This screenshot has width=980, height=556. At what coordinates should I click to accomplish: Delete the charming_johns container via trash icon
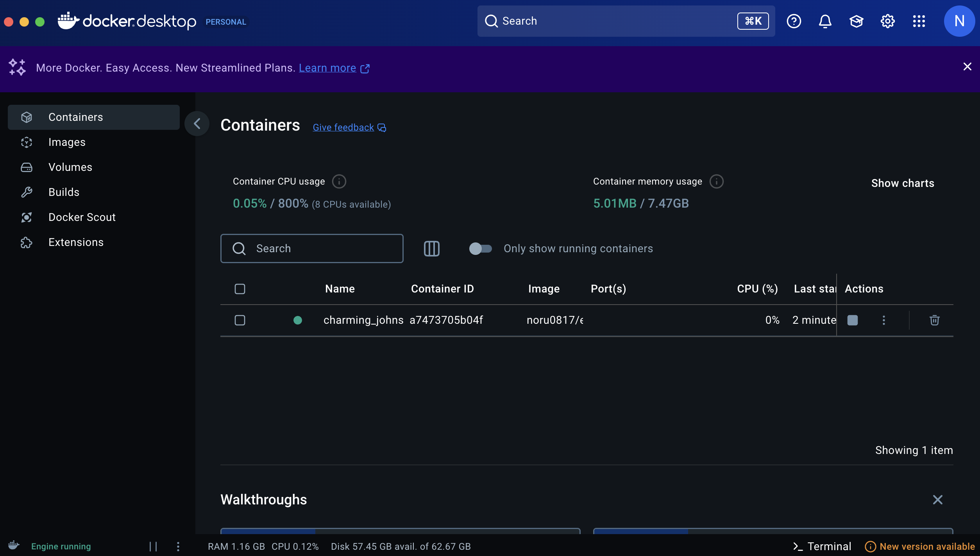click(x=934, y=320)
